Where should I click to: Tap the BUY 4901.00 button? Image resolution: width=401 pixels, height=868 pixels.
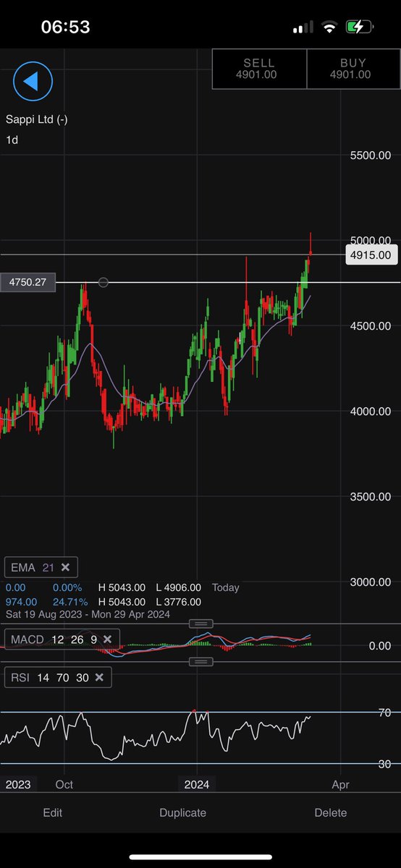click(x=353, y=69)
